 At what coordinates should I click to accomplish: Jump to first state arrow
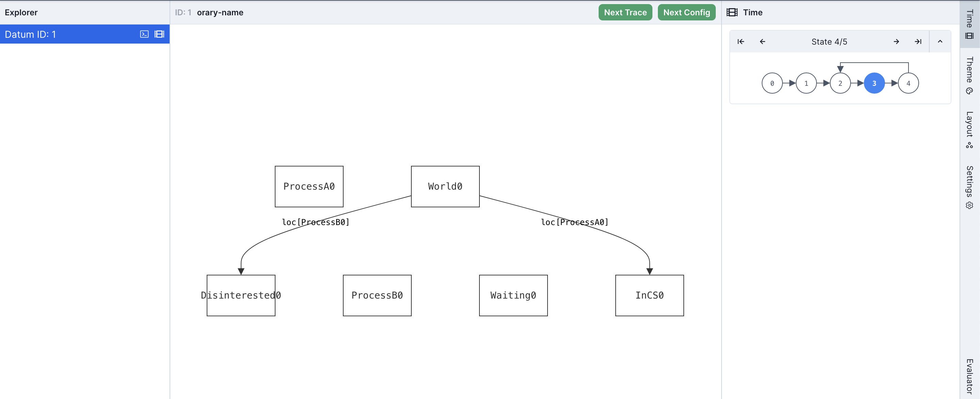coord(741,42)
